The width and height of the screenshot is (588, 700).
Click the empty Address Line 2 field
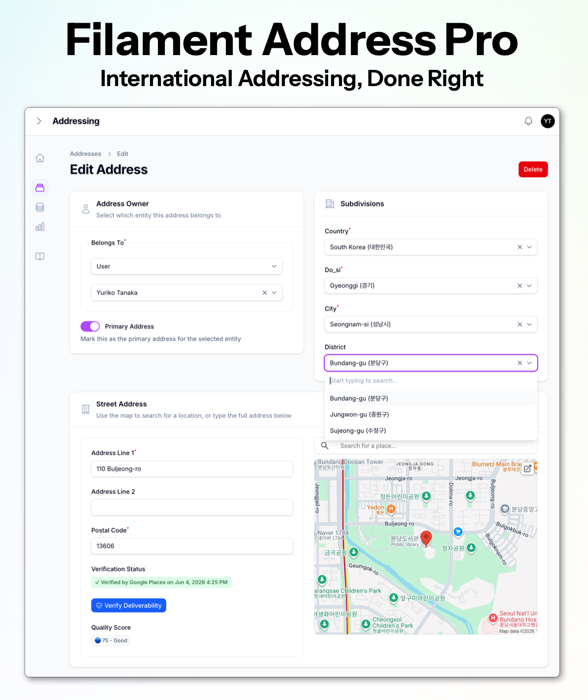click(192, 508)
